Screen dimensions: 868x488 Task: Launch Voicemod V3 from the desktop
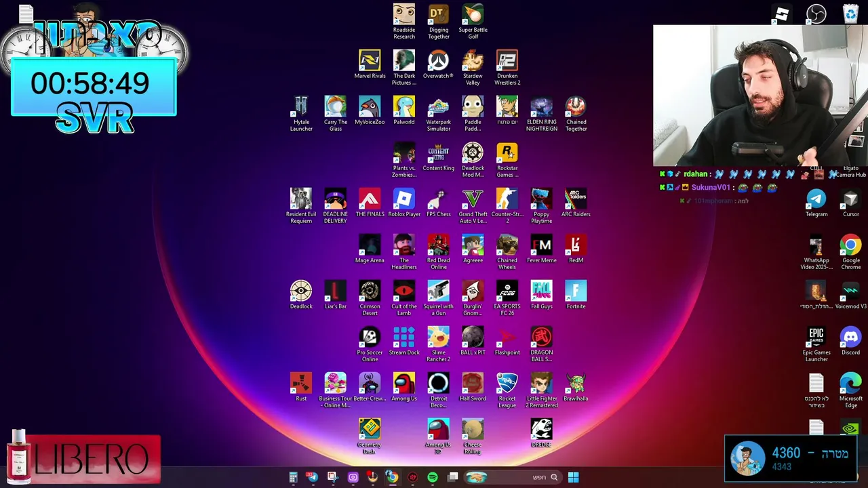pyautogui.click(x=851, y=295)
